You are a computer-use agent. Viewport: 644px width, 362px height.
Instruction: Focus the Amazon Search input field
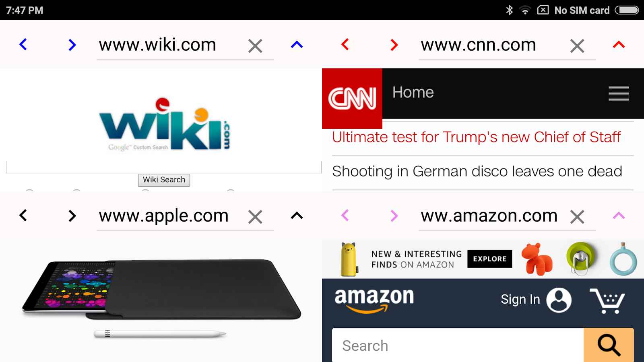click(458, 345)
